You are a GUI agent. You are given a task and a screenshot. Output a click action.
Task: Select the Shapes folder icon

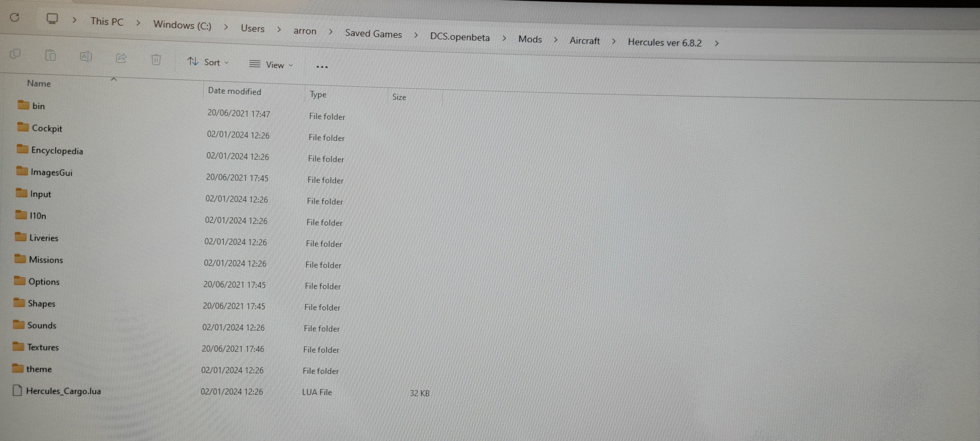click(x=19, y=302)
